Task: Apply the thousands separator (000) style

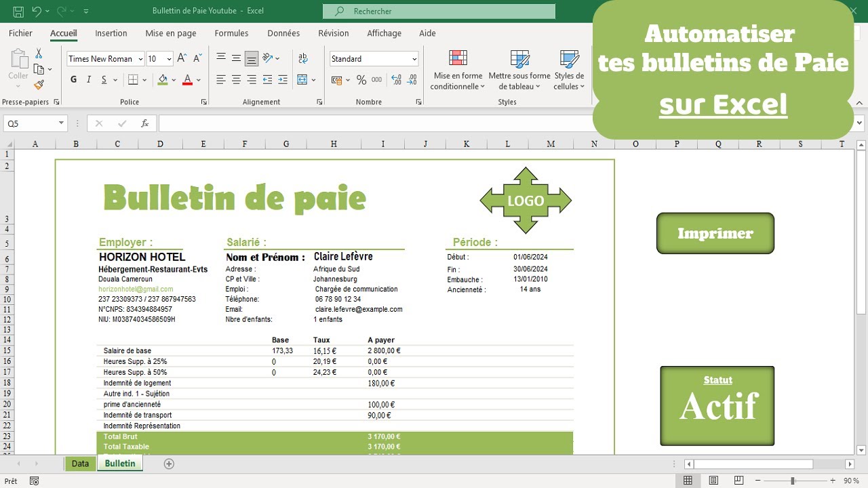Action: tap(377, 80)
